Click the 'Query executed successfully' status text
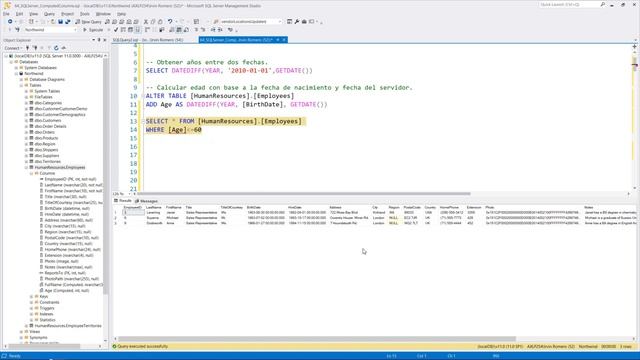The height and width of the screenshot is (360, 640). click(x=142, y=347)
